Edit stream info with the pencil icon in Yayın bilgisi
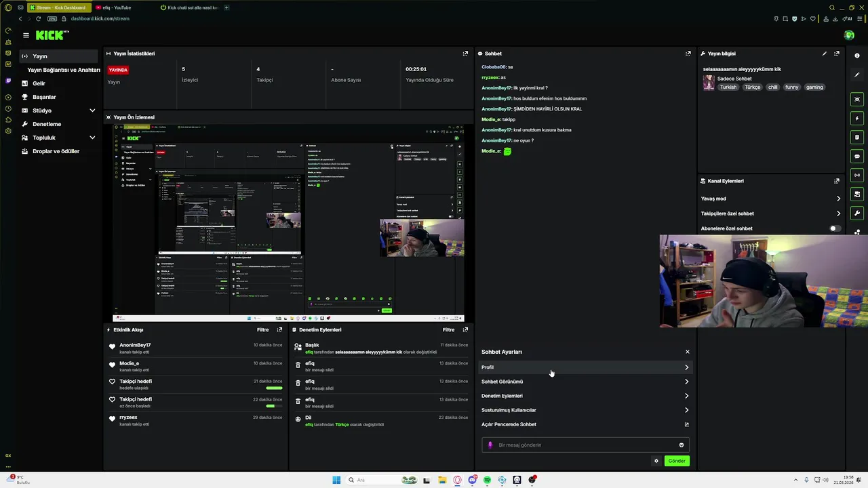The height and width of the screenshot is (488, 868). (825, 54)
